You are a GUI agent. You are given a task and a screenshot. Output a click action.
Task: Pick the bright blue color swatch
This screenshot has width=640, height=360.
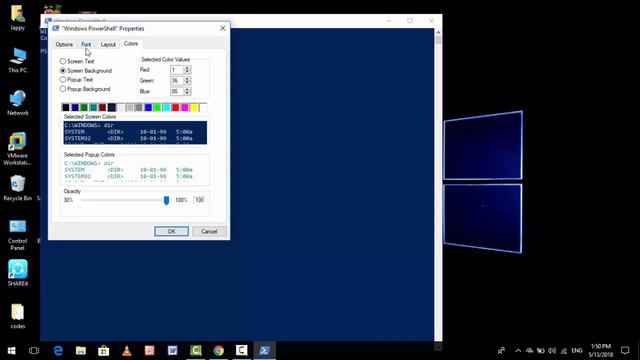pos(148,107)
